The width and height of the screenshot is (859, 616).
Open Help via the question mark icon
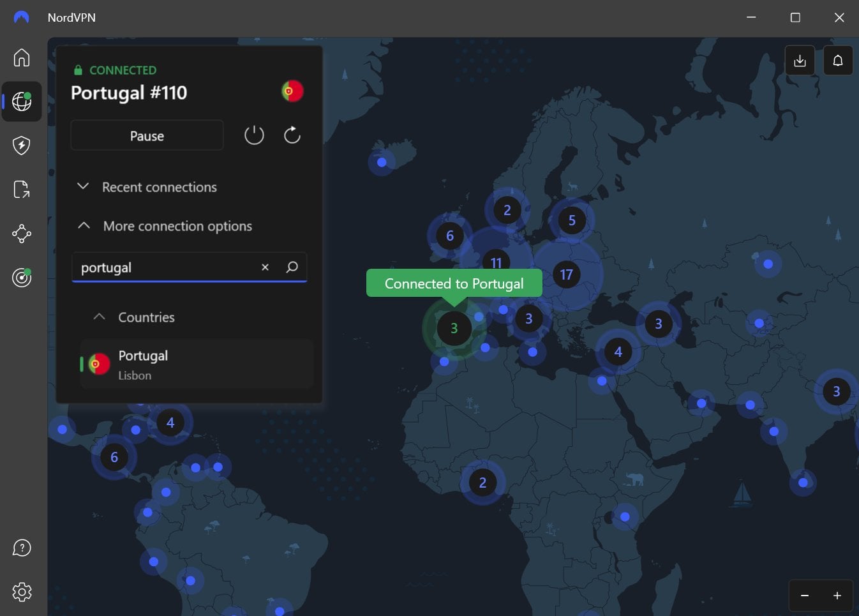[21, 548]
